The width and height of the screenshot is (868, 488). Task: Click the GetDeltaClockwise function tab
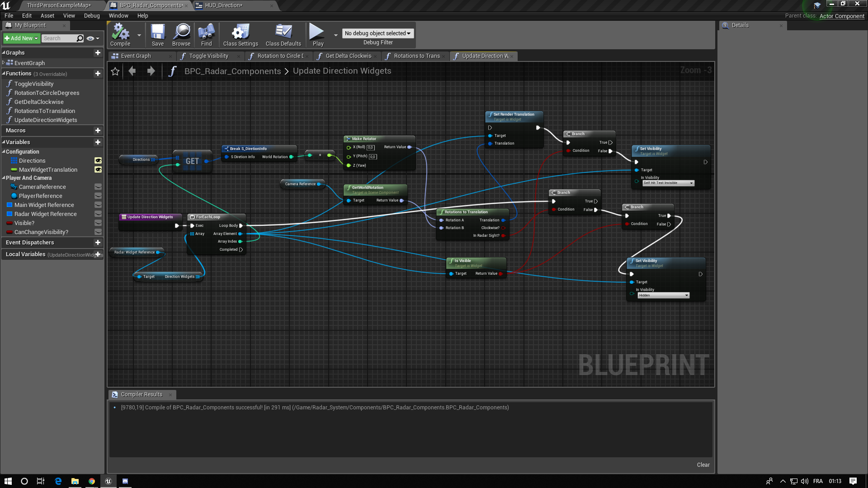click(348, 56)
